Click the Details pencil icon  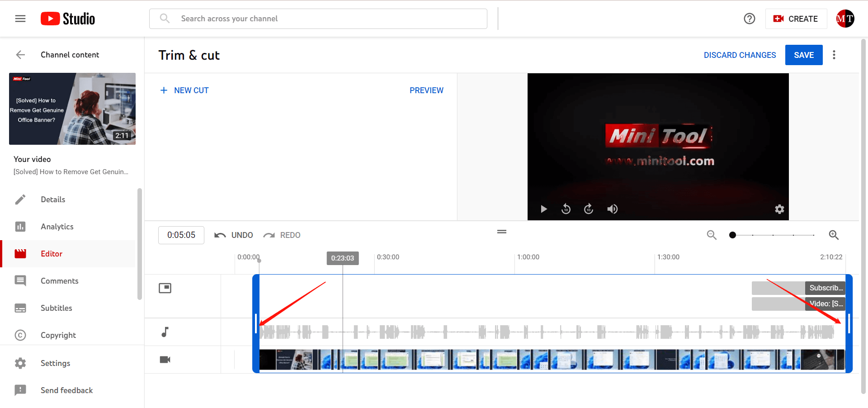click(x=20, y=199)
